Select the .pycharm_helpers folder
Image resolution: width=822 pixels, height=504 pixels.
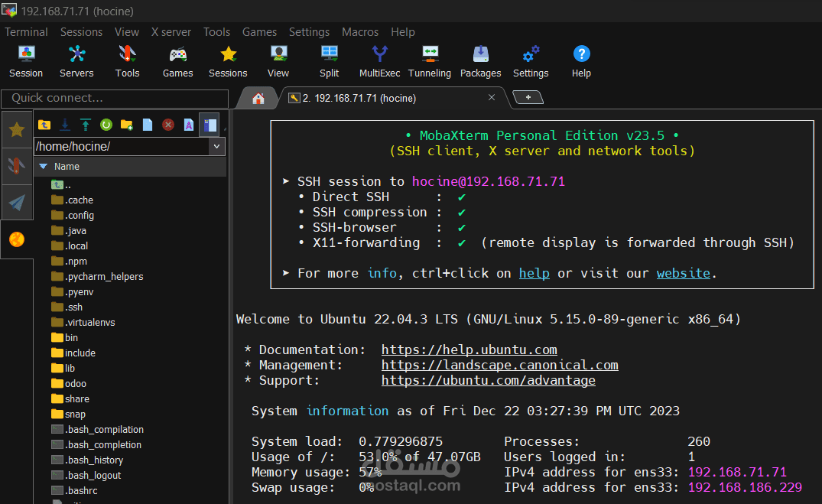coord(97,276)
